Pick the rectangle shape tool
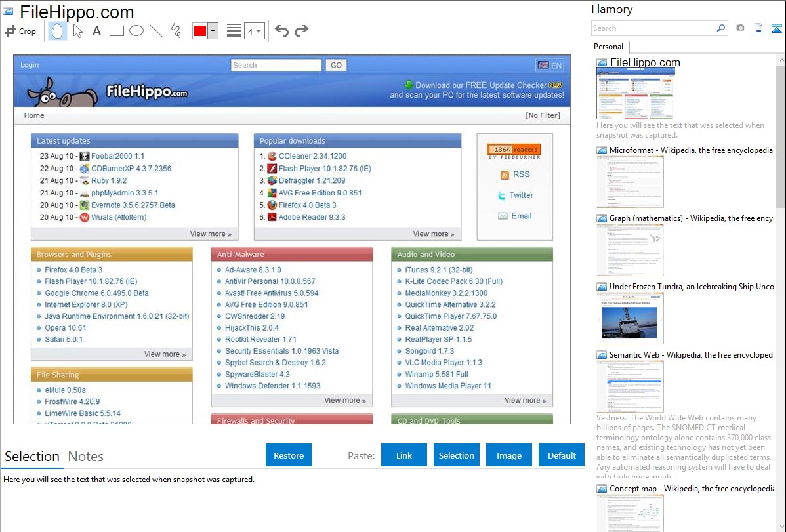 (116, 31)
